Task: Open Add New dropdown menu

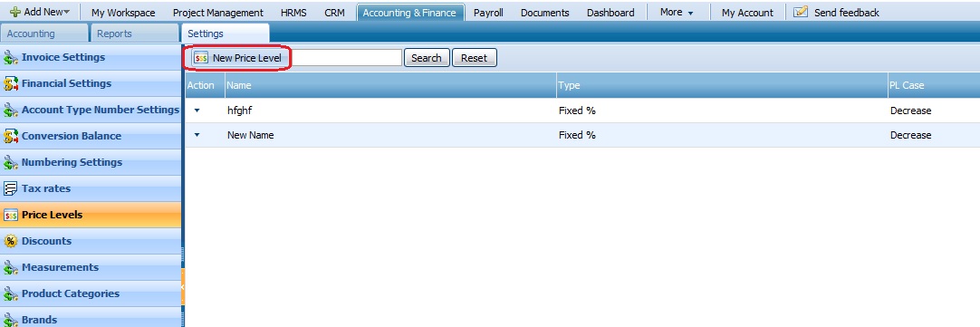Action: coord(40,12)
